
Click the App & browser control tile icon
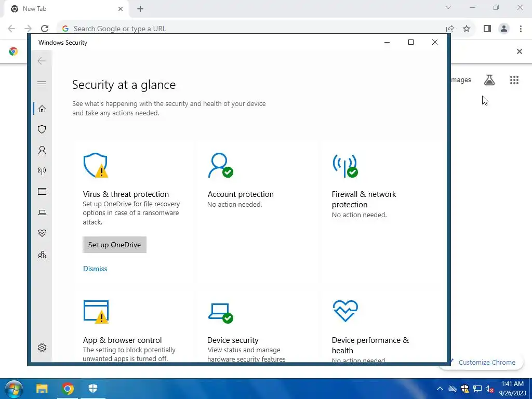tap(96, 312)
